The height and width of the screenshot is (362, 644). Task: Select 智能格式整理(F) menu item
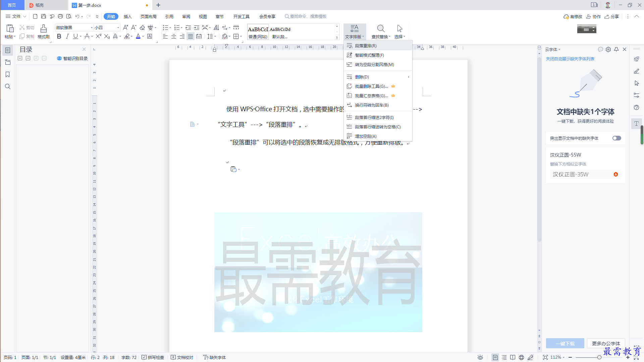(378, 55)
